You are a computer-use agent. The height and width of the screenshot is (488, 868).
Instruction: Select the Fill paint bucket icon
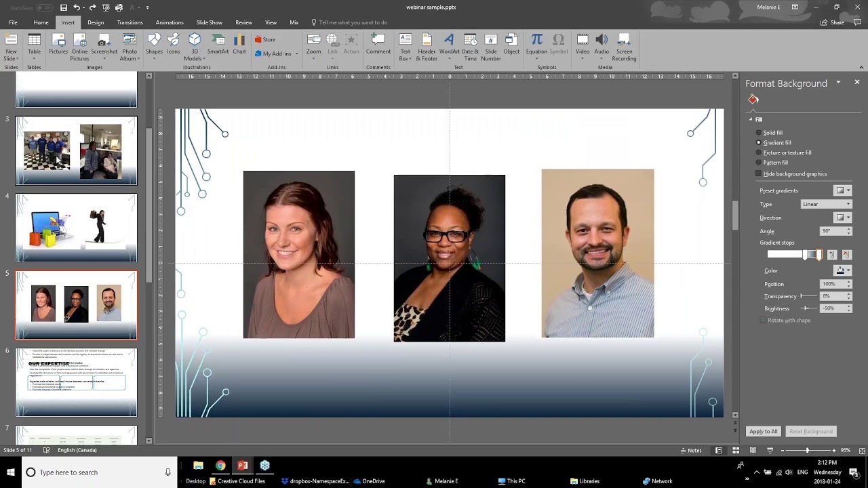click(753, 100)
